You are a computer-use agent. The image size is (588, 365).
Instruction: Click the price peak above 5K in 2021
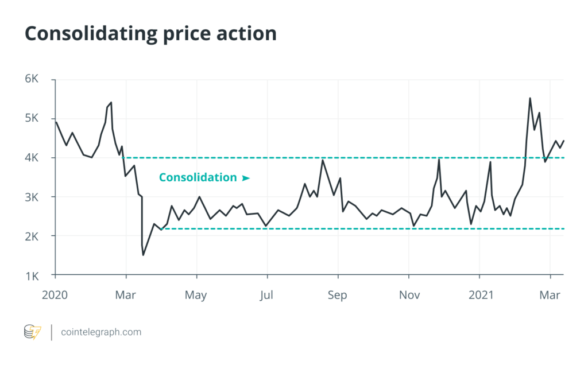click(529, 99)
